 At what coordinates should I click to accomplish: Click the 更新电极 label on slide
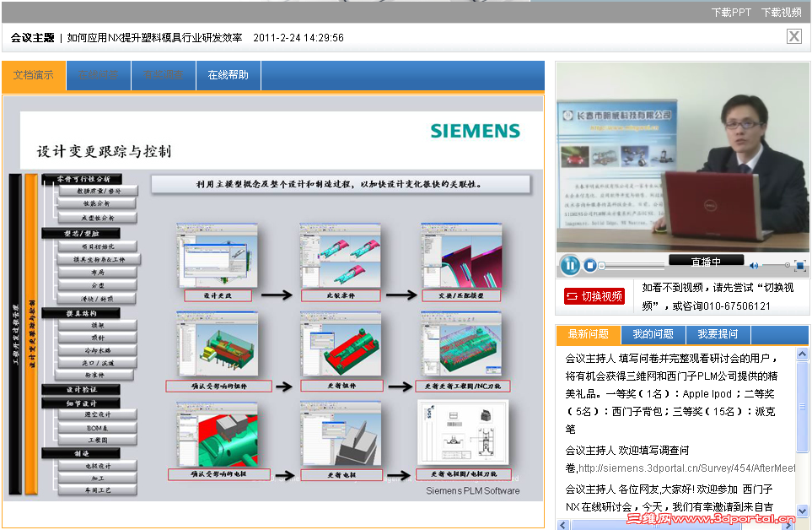click(341, 475)
